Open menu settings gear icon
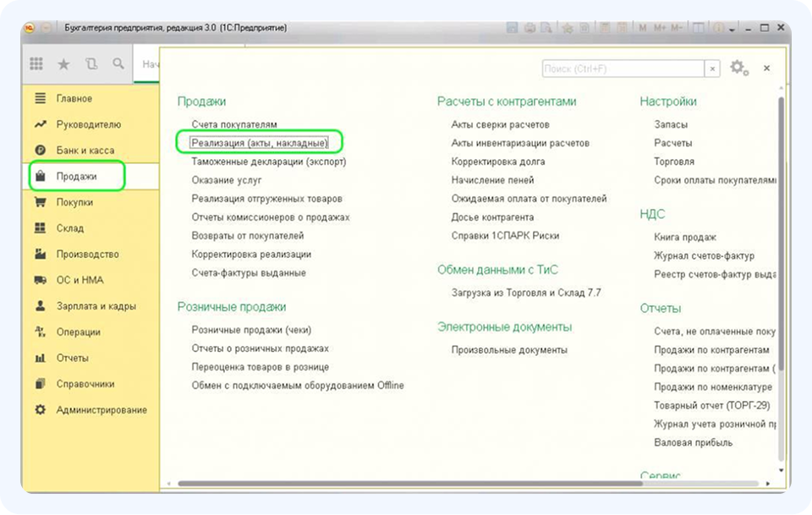 737,68
